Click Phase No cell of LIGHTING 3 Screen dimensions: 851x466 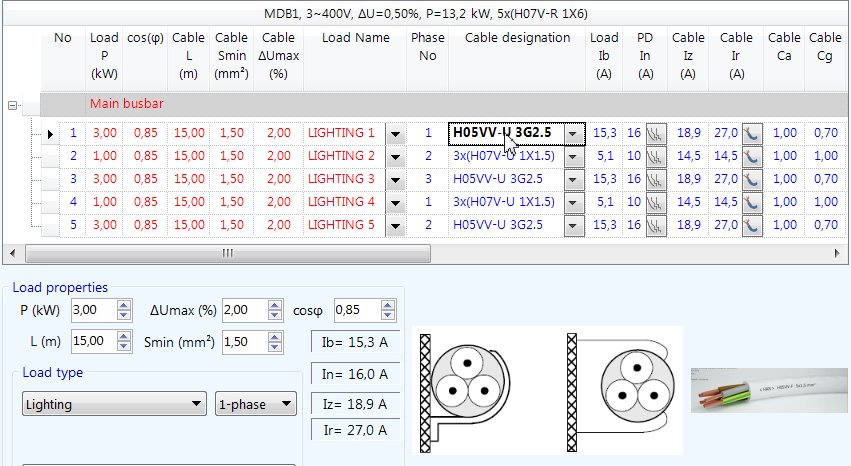tap(428, 179)
